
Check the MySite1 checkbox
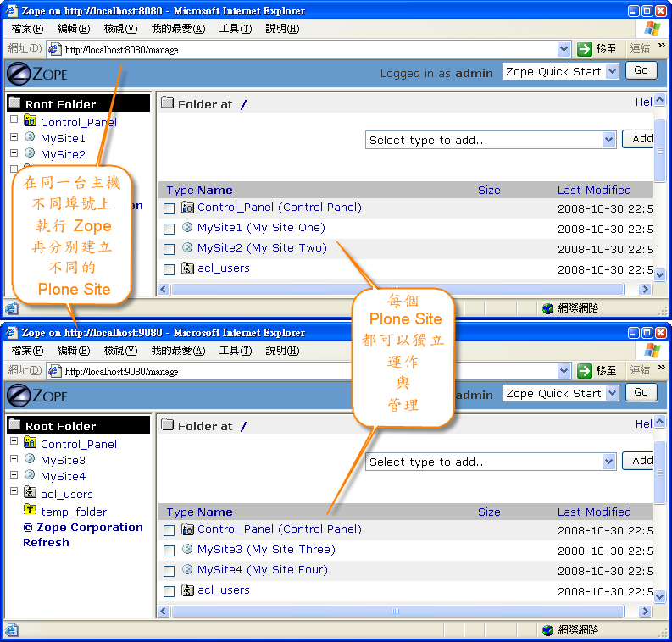[169, 229]
